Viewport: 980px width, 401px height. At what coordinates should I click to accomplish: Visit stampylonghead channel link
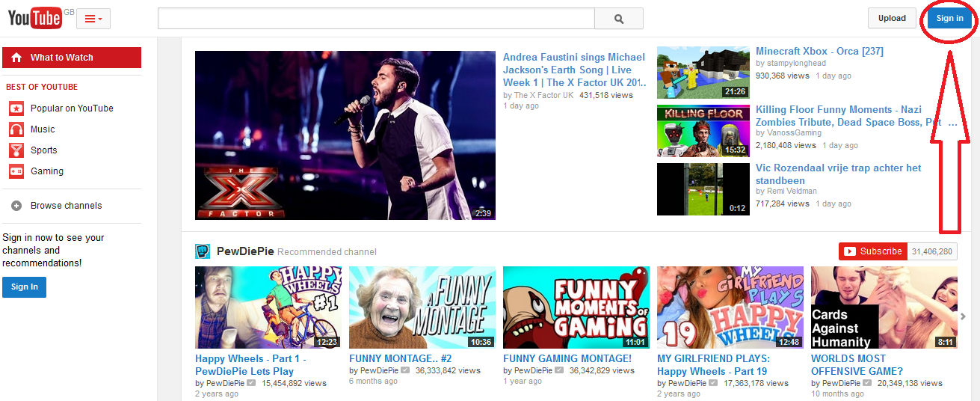(796, 64)
